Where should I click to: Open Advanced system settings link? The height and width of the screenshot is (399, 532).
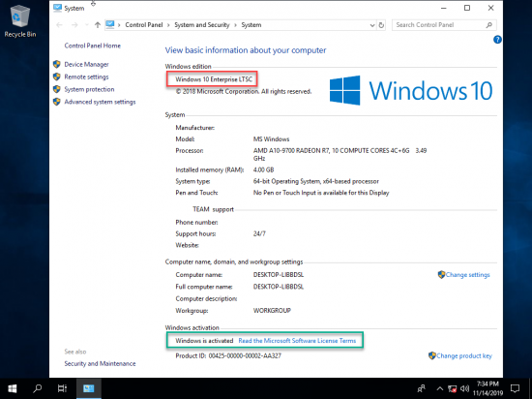coord(100,102)
